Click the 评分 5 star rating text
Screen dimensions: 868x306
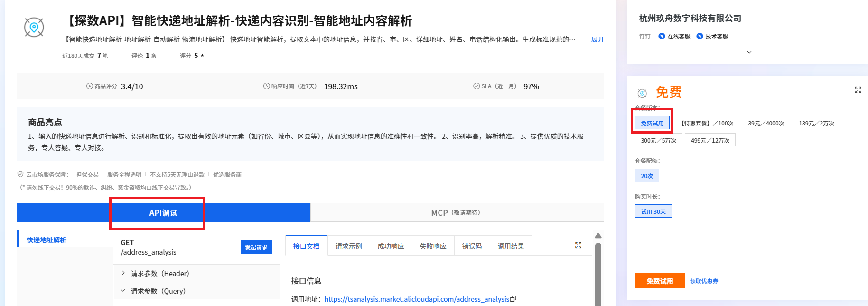[x=192, y=56]
